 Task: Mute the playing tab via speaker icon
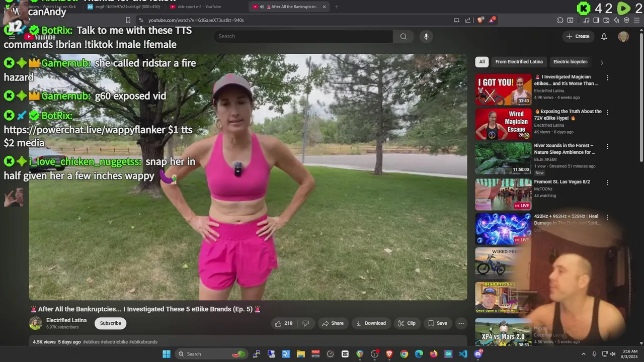coord(262,7)
